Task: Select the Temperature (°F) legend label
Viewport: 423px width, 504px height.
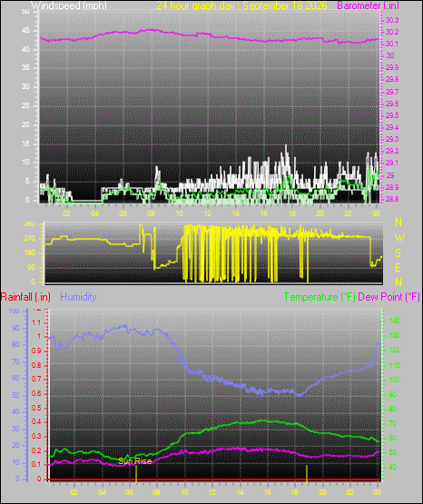Action: click(x=320, y=297)
